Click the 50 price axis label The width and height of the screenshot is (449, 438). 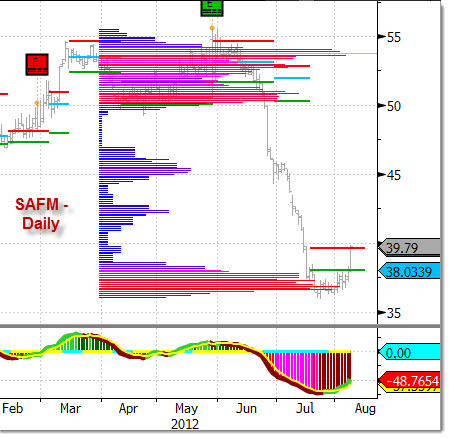394,106
